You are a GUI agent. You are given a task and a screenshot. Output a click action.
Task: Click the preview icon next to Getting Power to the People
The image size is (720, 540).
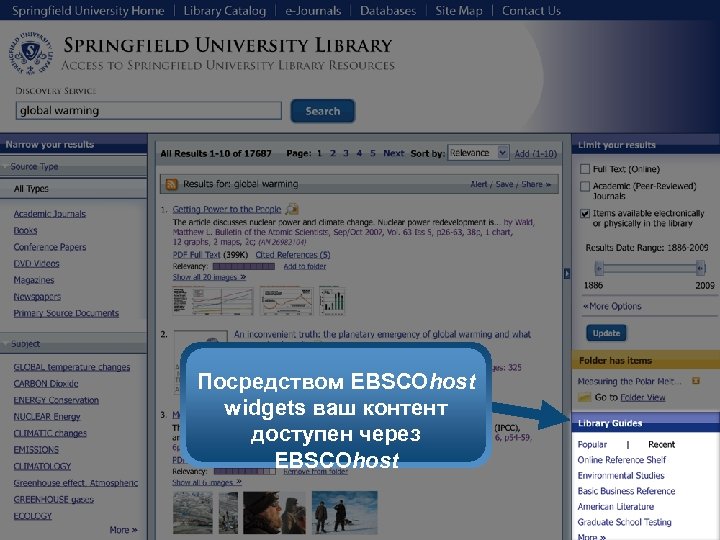pos(292,209)
